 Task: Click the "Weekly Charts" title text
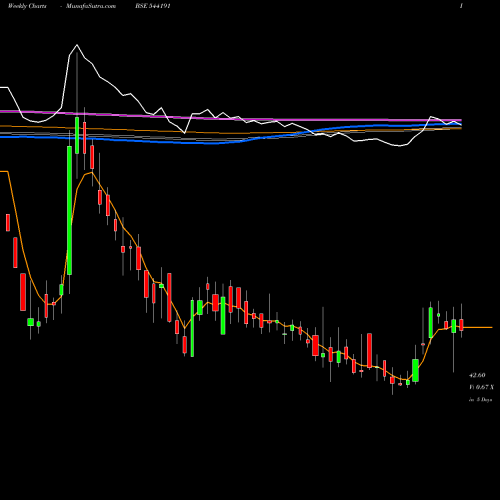click(27, 6)
